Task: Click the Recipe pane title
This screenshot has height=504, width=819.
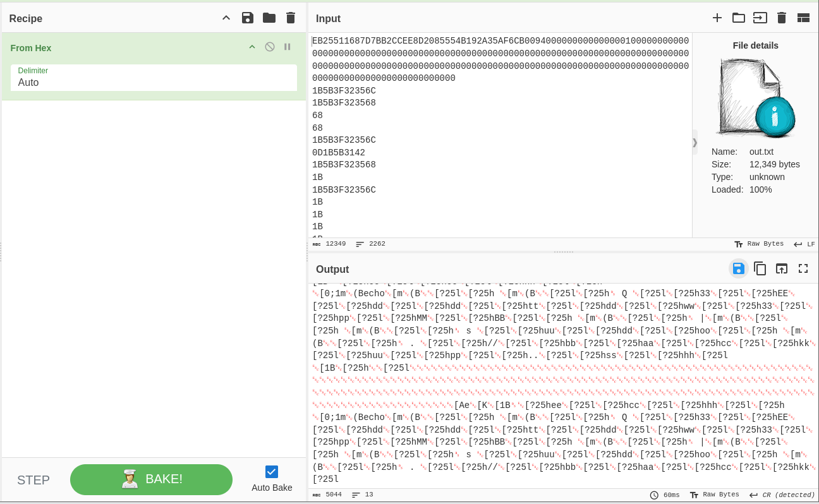Action: point(26,18)
